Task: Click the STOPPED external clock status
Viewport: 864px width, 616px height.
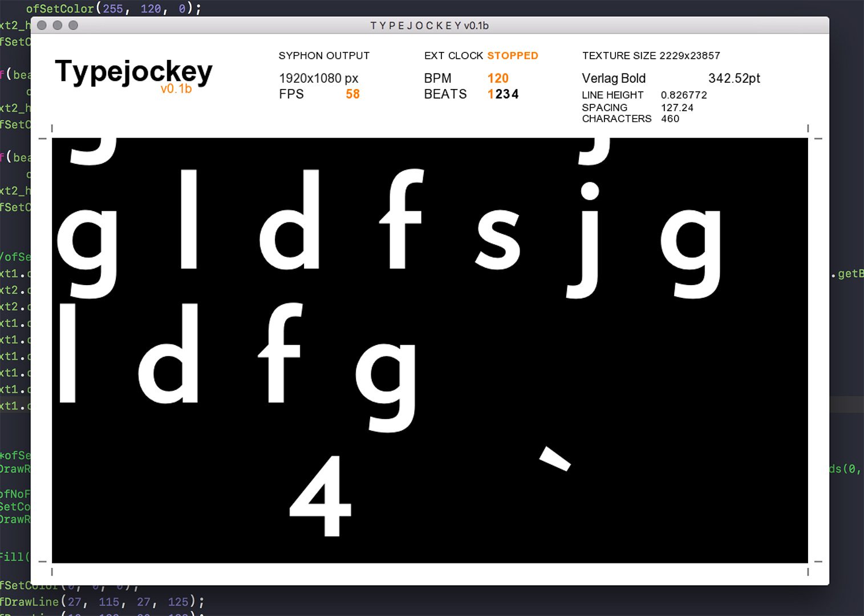Action: click(512, 55)
